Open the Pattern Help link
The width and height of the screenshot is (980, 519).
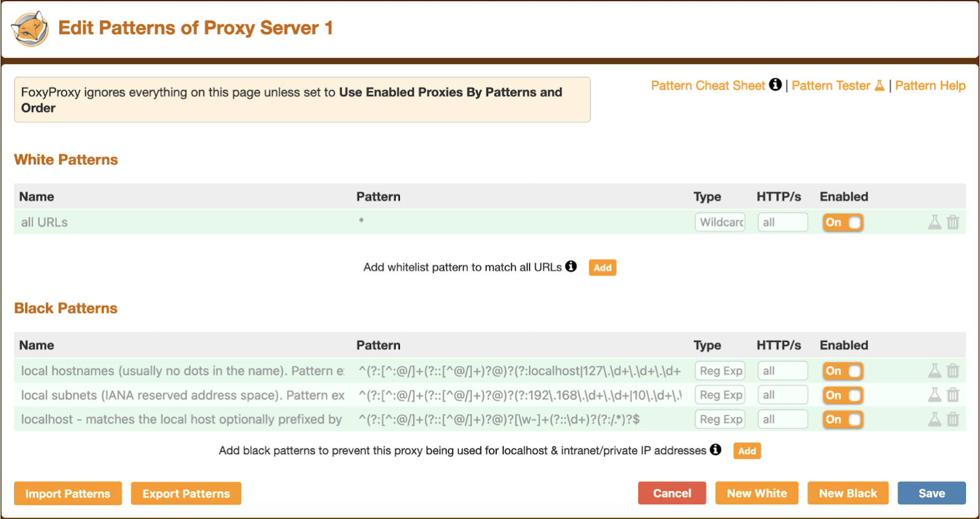tap(930, 85)
